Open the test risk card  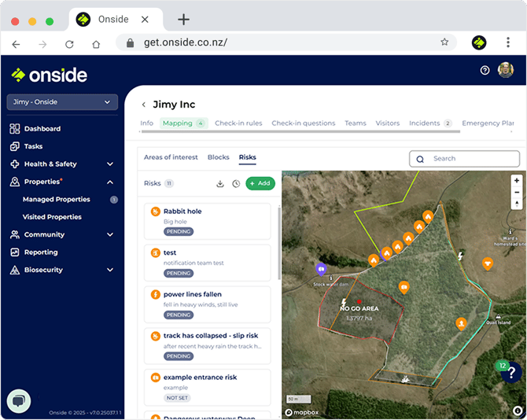pyautogui.click(x=208, y=263)
